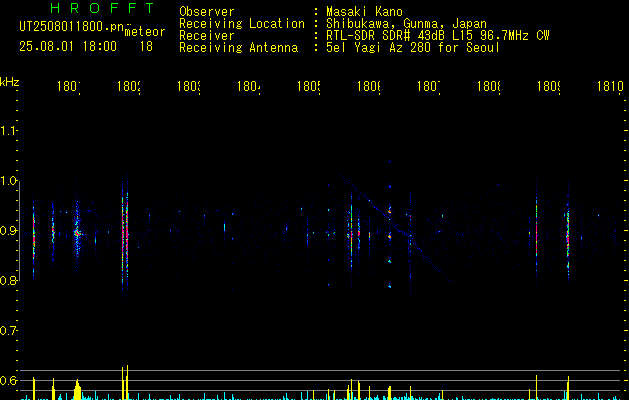629x400 pixels.
Task: Click the 5el Yagi Az 280 for Seoul text
Action: click(x=413, y=48)
